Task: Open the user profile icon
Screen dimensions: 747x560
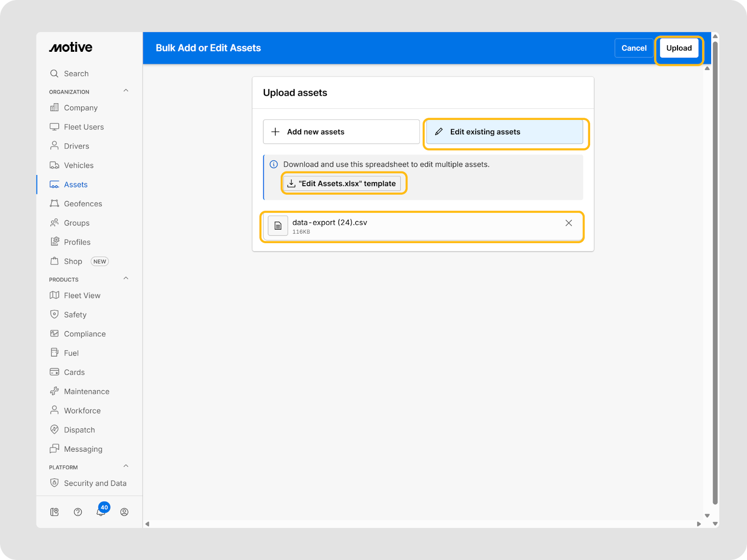Action: (x=124, y=512)
